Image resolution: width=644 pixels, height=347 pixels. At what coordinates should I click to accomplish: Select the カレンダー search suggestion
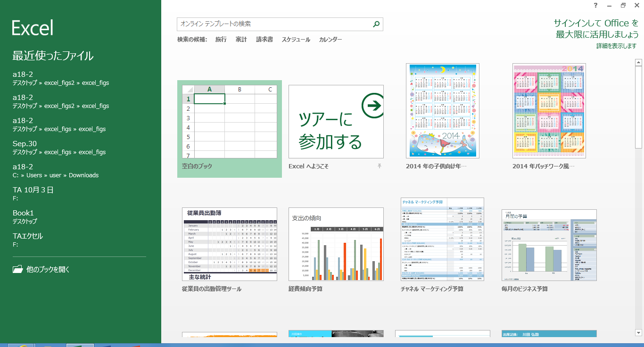click(x=330, y=40)
